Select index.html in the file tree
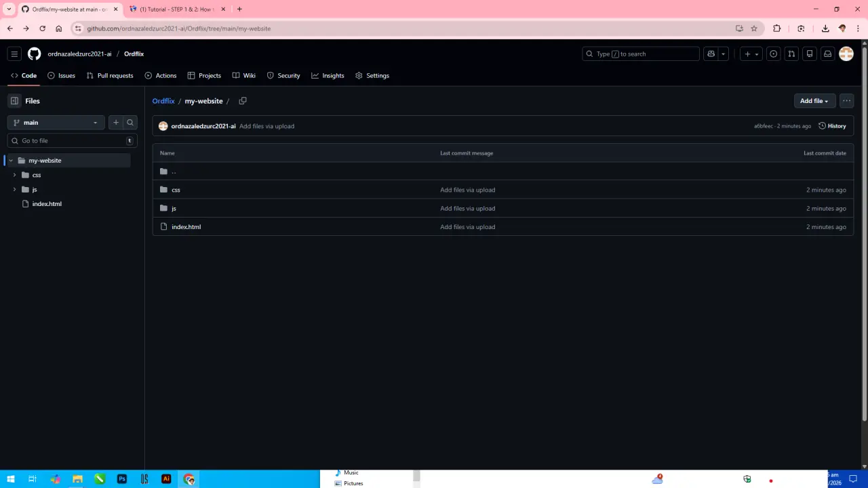Screen dimensions: 868x488 (x=47, y=204)
